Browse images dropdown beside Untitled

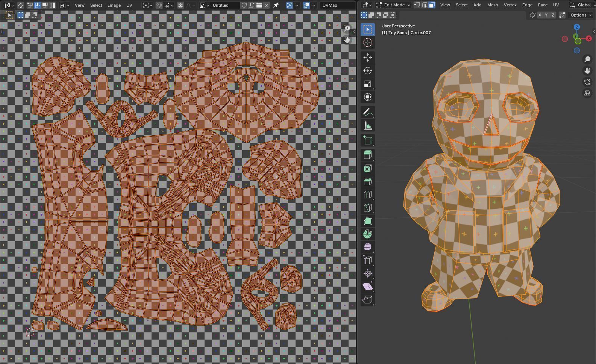[205, 5]
